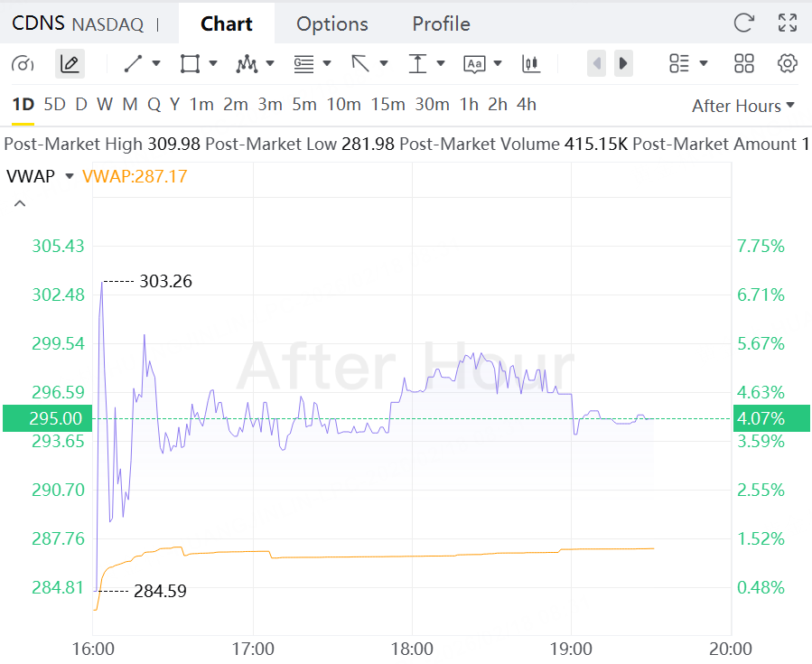Select the text annotation tool
The width and height of the screenshot is (812, 664).
click(475, 64)
